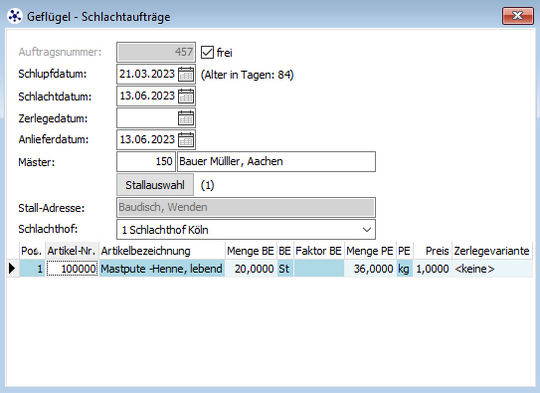Open calendar picker for Zerlegedatum

point(186,118)
